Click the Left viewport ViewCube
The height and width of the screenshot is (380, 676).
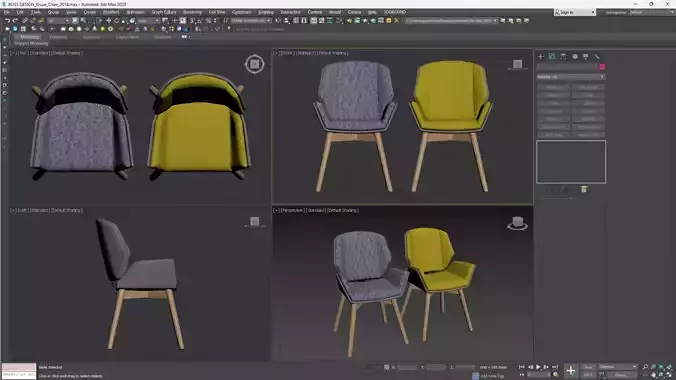[x=254, y=222]
